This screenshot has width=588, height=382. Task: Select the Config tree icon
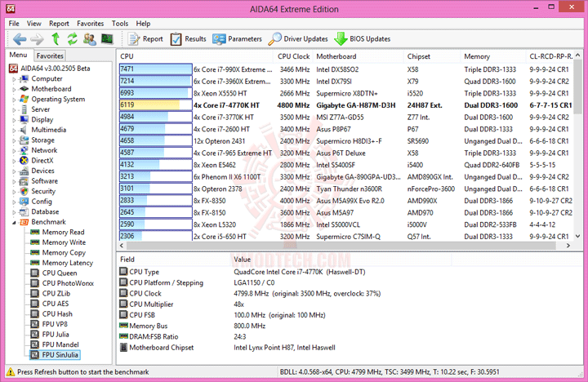(x=24, y=202)
